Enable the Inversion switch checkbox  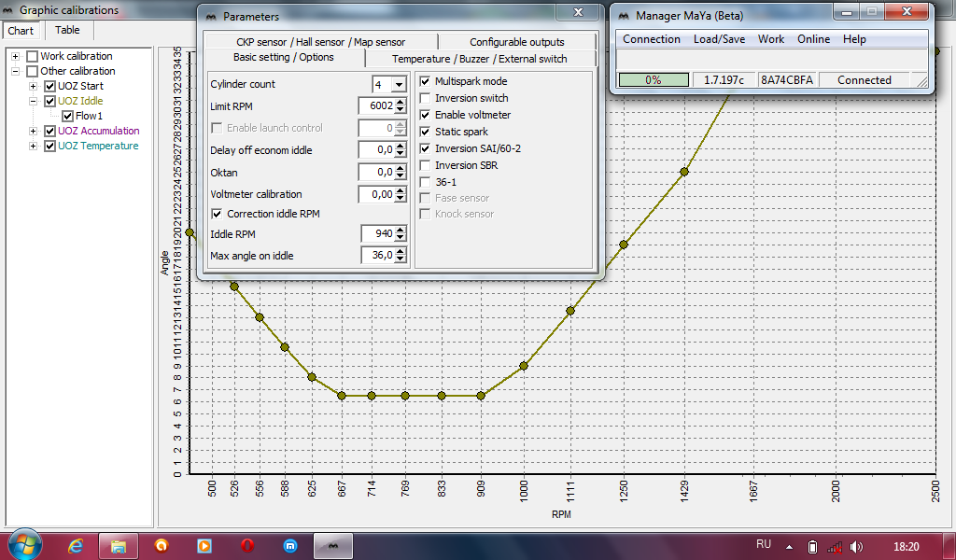[x=426, y=99]
